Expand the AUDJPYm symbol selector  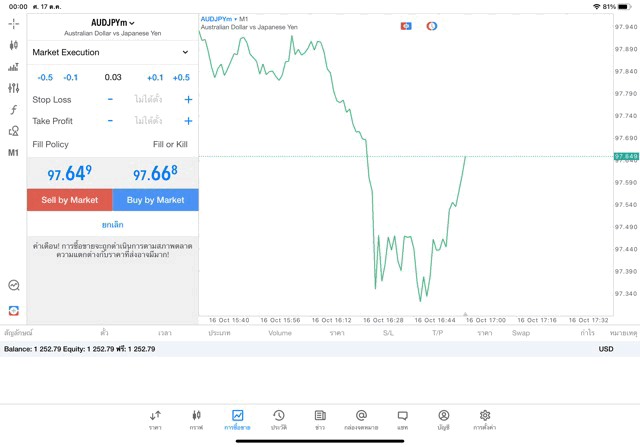pyautogui.click(x=112, y=22)
